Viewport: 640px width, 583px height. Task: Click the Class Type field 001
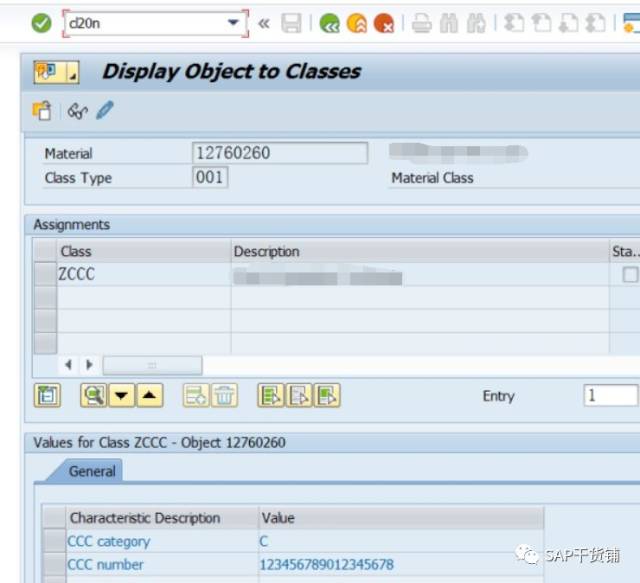(210, 177)
